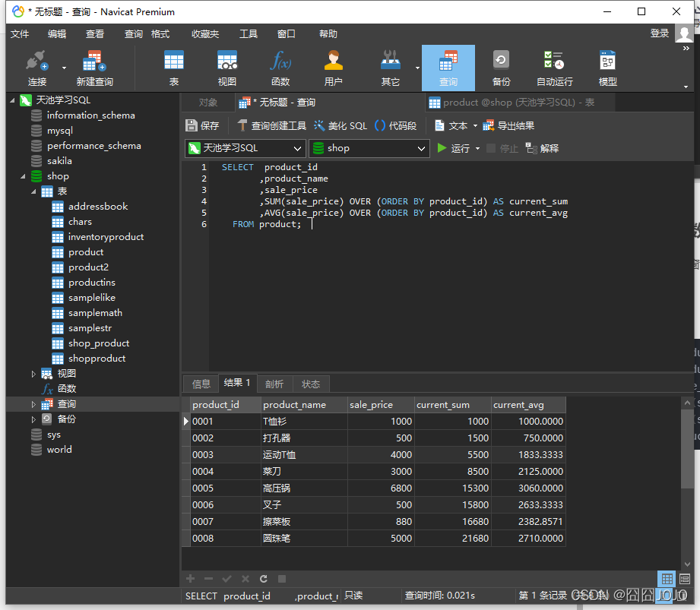Select the shop_product table in tree

[x=99, y=343]
